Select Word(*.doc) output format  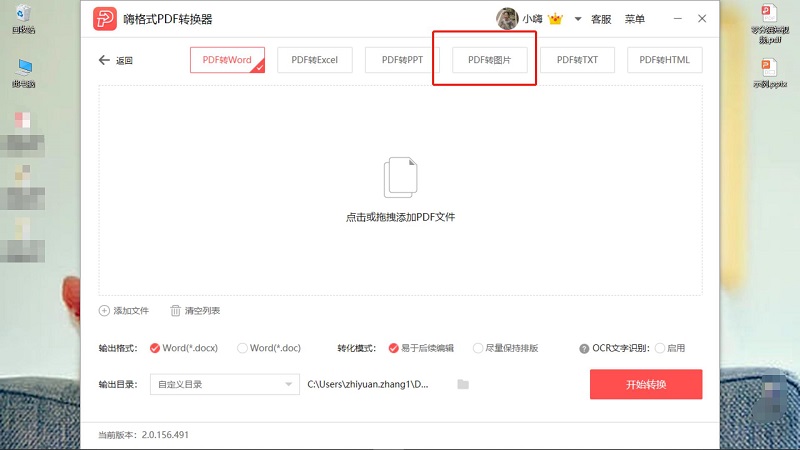tap(269, 348)
